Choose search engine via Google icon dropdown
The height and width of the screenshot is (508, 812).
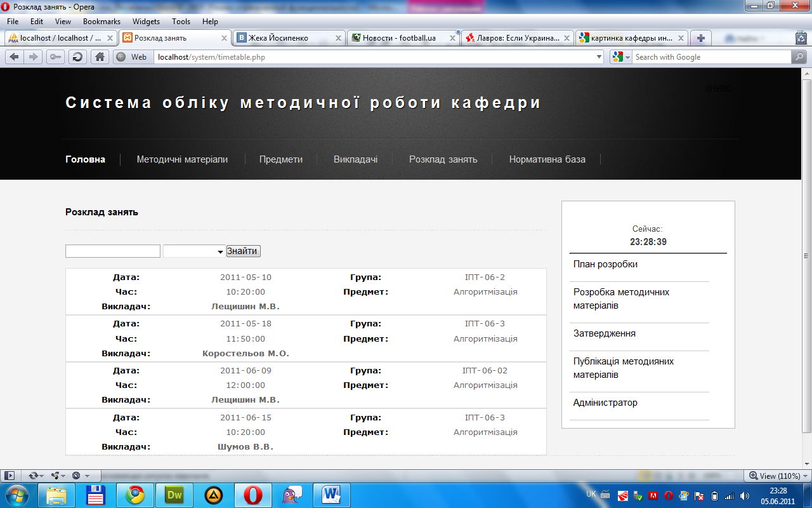click(622, 57)
